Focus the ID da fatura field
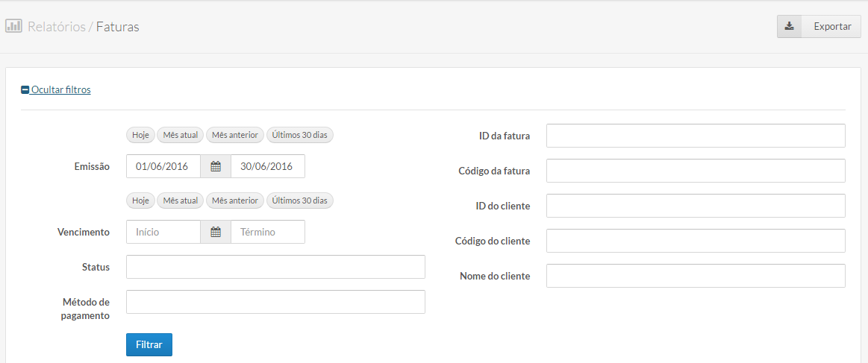 (x=696, y=136)
